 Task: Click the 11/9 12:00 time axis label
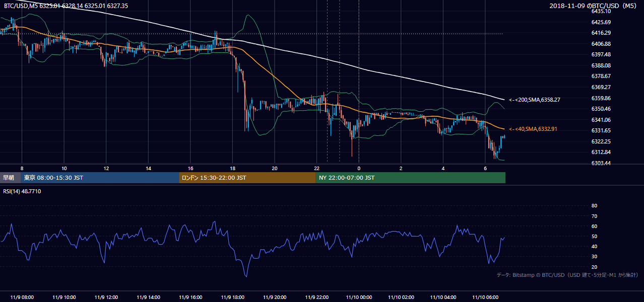click(x=106, y=297)
